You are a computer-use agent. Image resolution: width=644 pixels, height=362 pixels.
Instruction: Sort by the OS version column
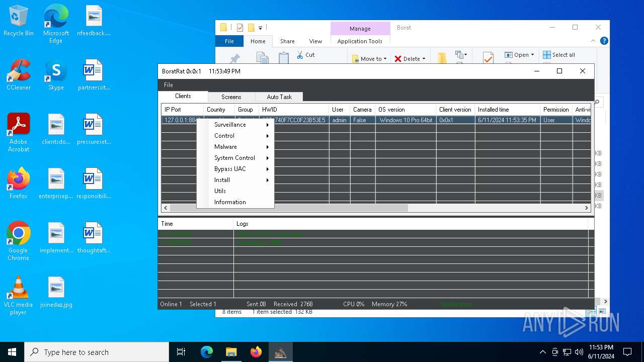click(x=406, y=110)
